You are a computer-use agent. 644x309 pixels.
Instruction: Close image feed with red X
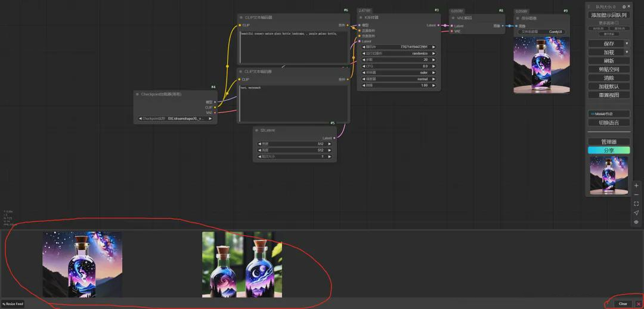[639, 304]
